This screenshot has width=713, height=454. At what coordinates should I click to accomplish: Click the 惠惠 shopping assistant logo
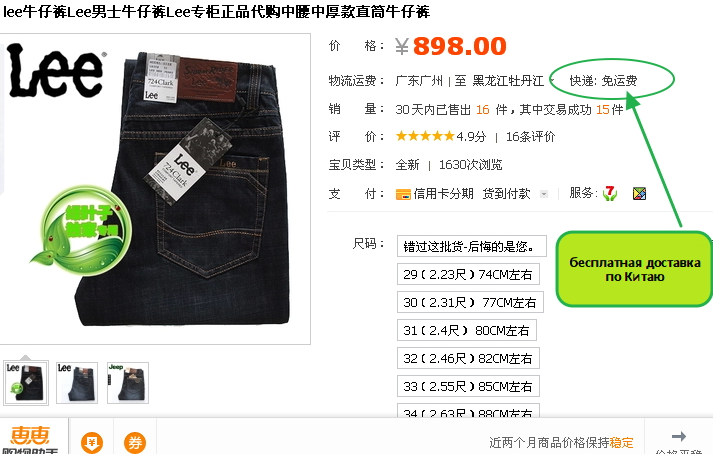30,439
